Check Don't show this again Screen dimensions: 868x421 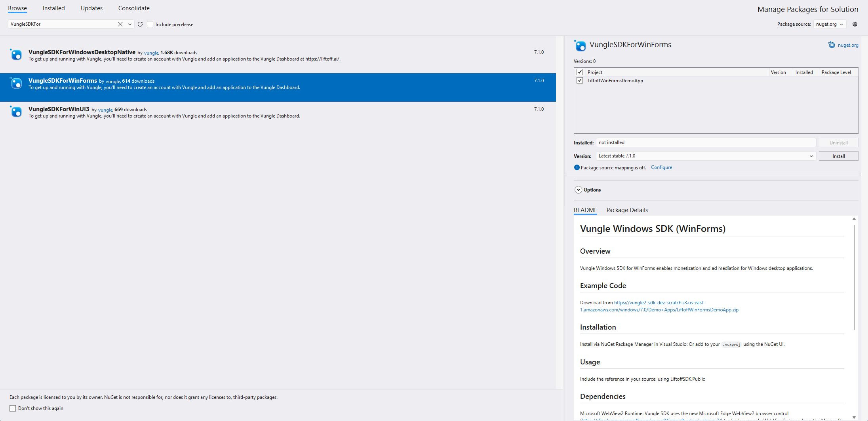click(13, 408)
